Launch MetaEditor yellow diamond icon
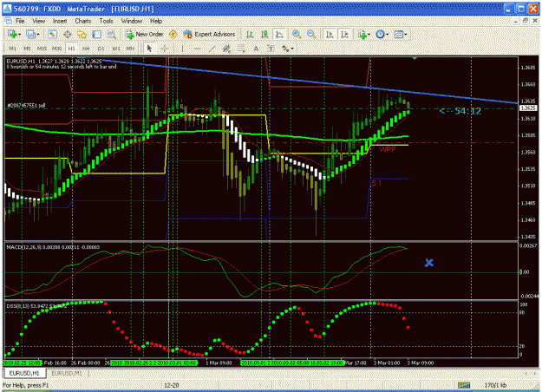 tap(173, 34)
